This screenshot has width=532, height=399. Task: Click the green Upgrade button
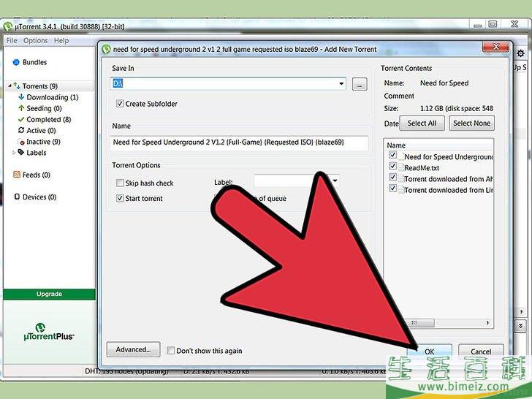coord(49,294)
